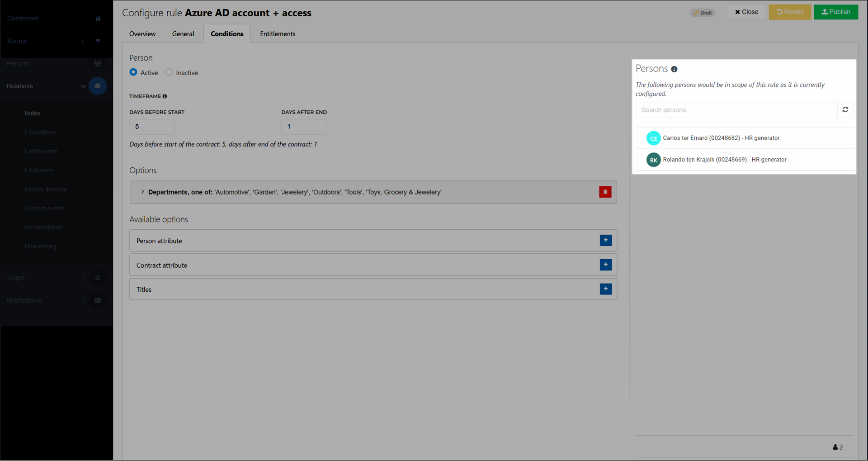Image resolution: width=868 pixels, height=461 pixels.
Task: Add Contract attribute with plus icon
Action: click(606, 265)
